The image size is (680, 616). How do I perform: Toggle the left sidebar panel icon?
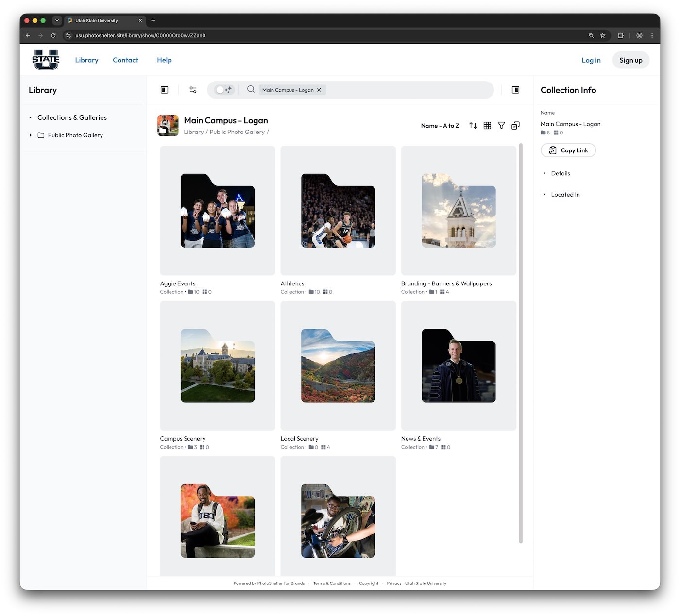coord(164,90)
